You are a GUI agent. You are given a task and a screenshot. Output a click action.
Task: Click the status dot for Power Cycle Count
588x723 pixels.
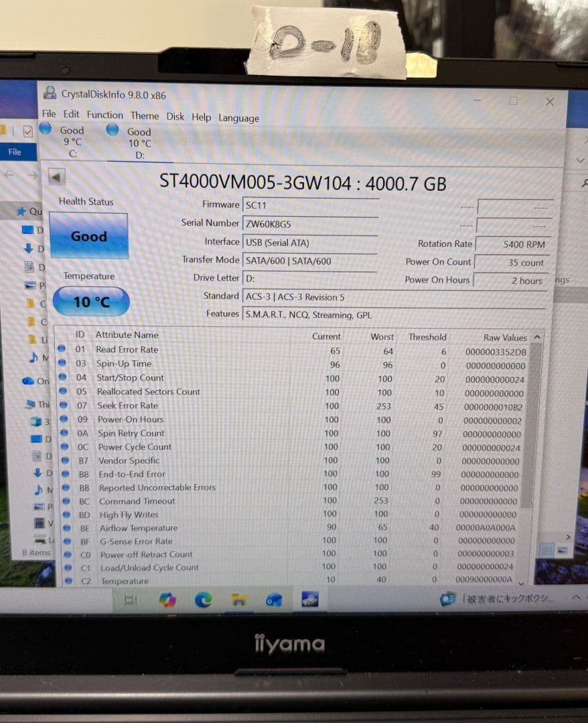click(x=65, y=447)
